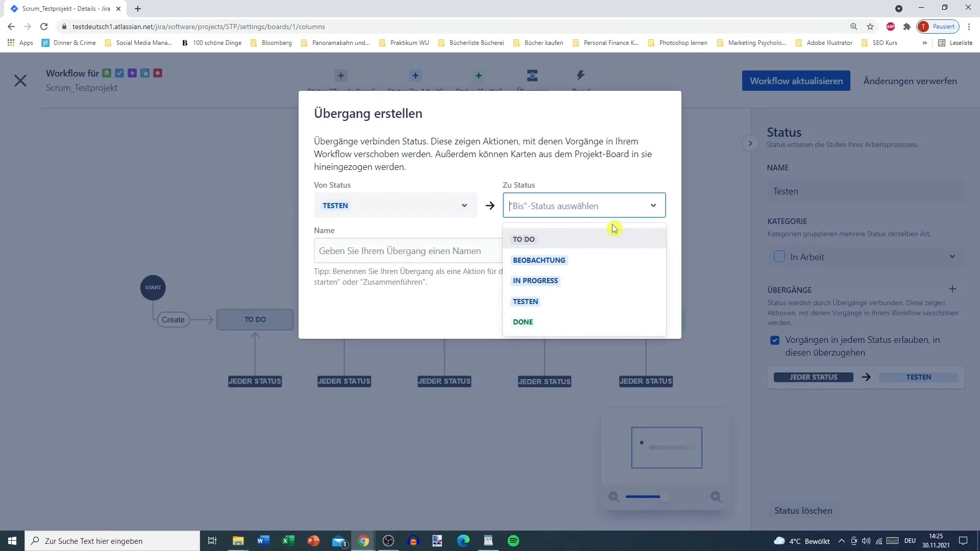Select TESTEN option in the dropdown list
Viewport: 980px width, 551px height.
584,301
